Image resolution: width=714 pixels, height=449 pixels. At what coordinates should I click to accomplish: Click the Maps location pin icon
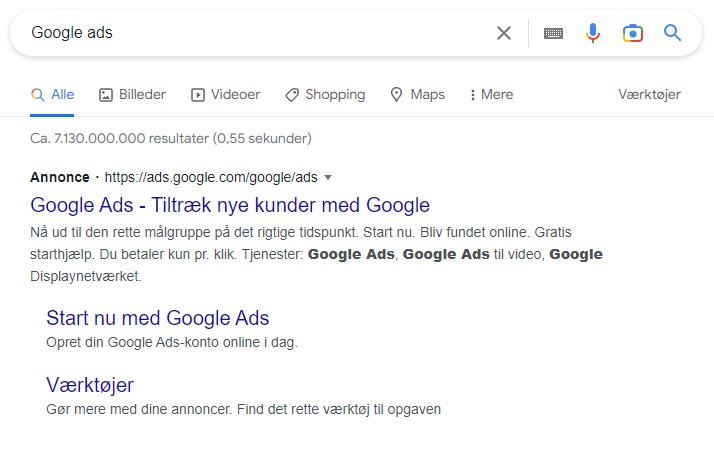pyautogui.click(x=397, y=95)
